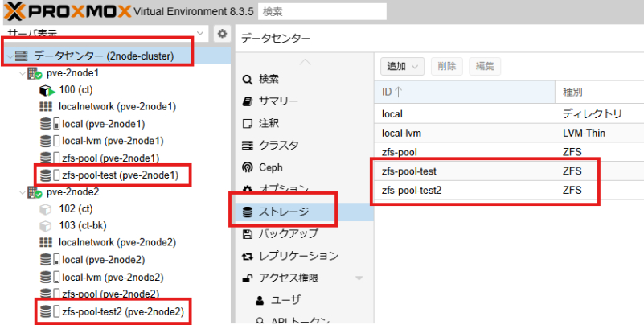Image resolution: width=644 pixels, height=325 pixels.
Task: Click the 編集 button
Action: tap(485, 66)
